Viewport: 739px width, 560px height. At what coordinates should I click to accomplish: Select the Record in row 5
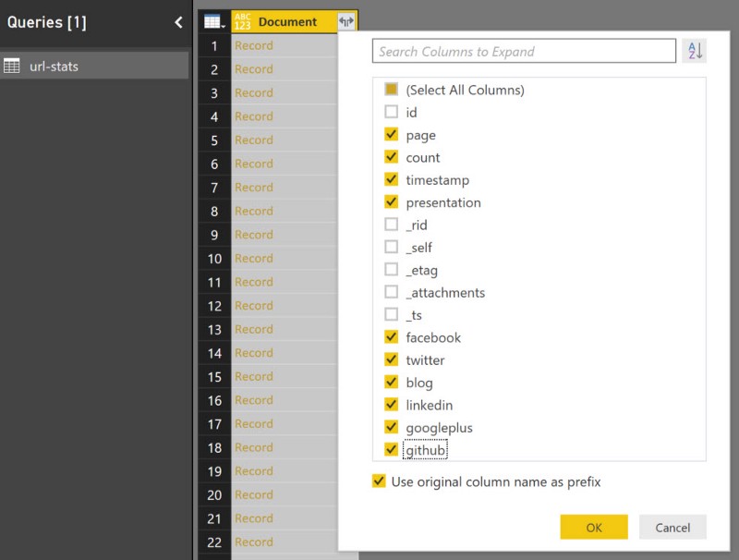tap(254, 140)
